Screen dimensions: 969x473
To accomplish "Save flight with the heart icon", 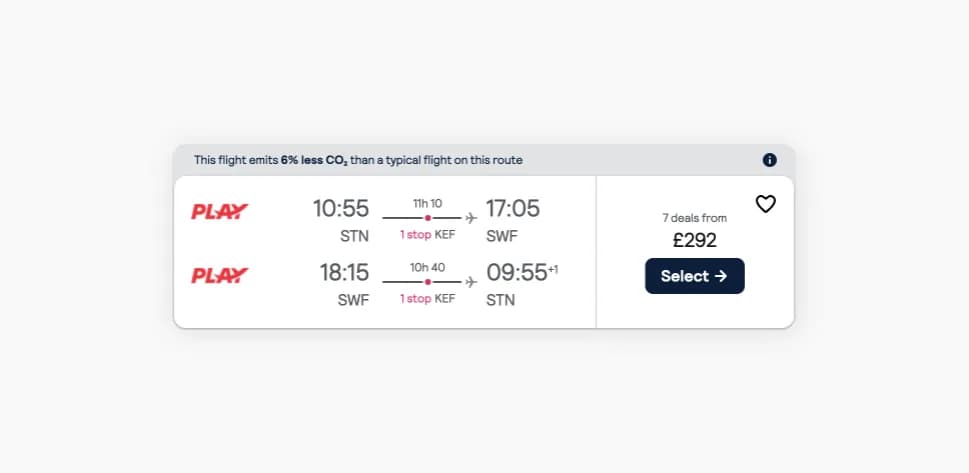I will [x=765, y=204].
